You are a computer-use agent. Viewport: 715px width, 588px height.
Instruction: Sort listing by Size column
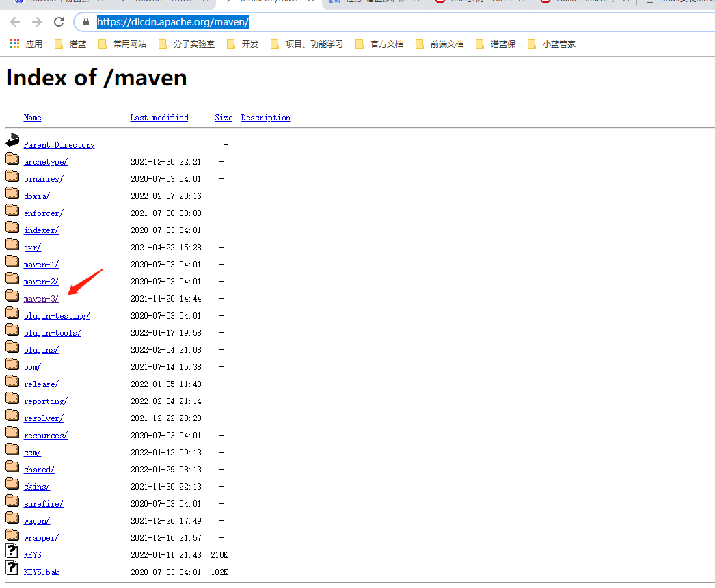click(x=224, y=118)
